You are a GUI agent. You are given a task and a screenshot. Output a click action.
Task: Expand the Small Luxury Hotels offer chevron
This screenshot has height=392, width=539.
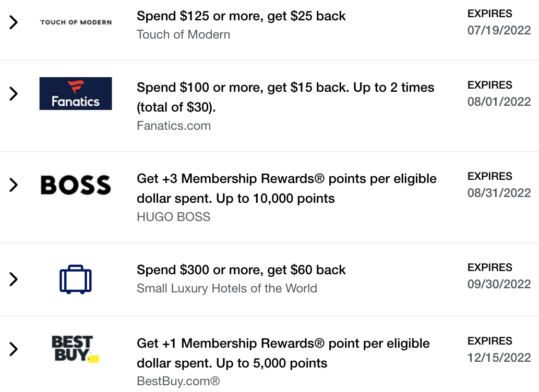pyautogui.click(x=14, y=279)
